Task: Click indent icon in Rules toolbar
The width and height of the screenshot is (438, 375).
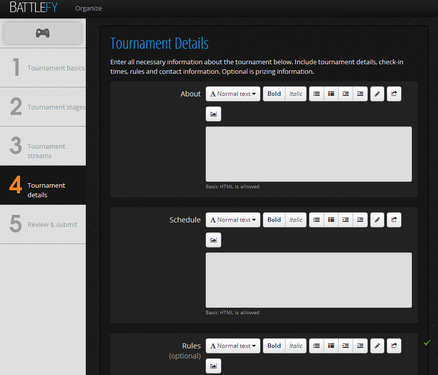Action: pyautogui.click(x=360, y=346)
